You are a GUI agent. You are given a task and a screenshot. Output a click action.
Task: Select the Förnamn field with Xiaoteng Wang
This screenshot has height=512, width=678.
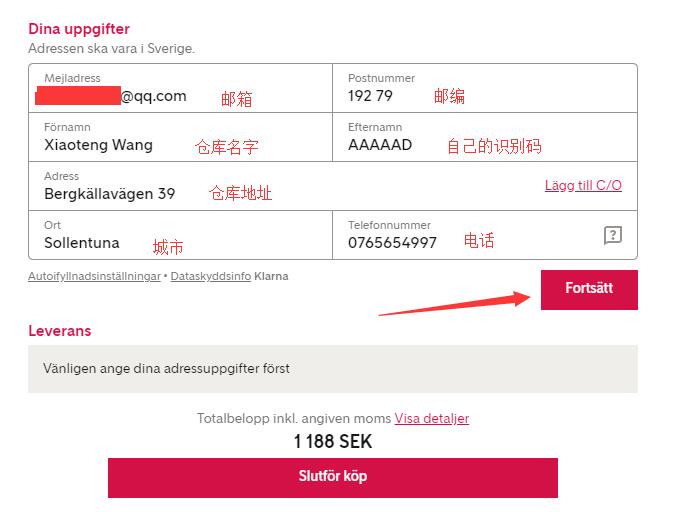180,137
